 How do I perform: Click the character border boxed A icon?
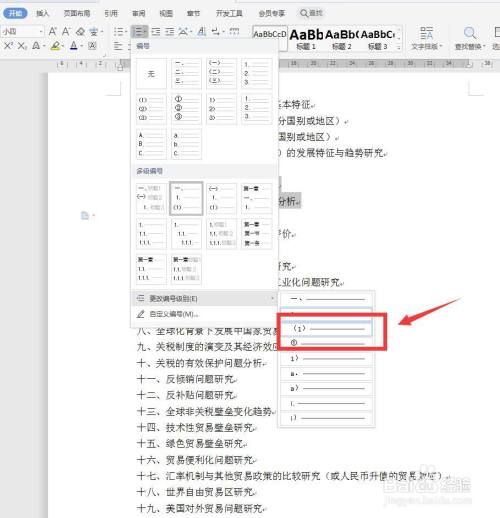[92, 46]
